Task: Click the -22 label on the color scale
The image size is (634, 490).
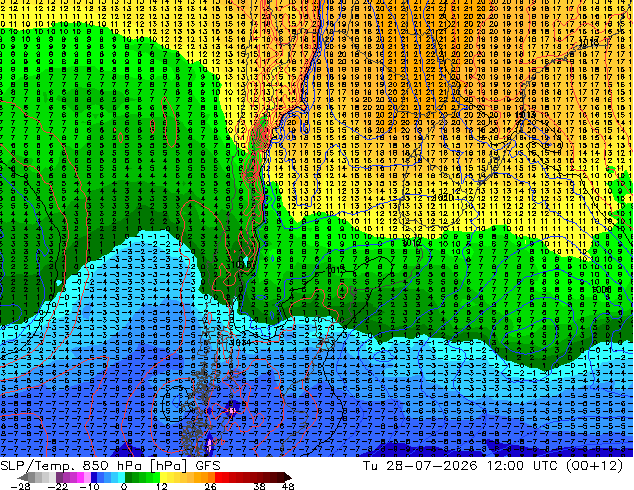Action: click(58, 486)
